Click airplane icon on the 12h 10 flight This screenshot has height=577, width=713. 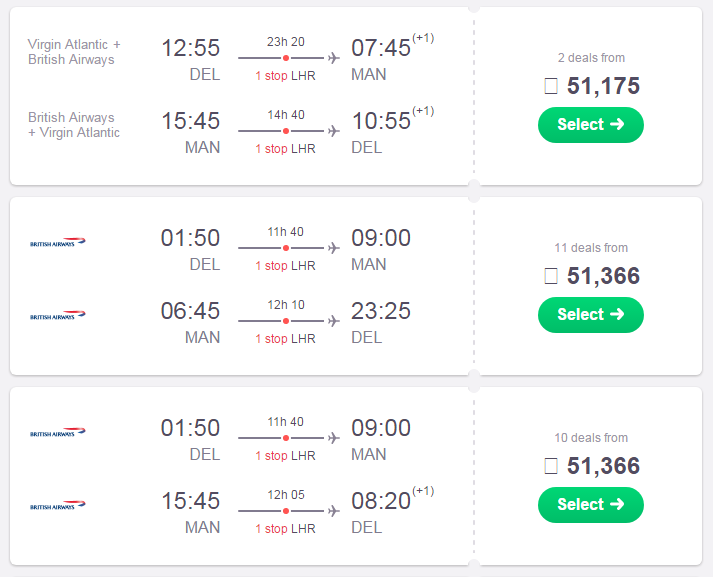tap(334, 321)
